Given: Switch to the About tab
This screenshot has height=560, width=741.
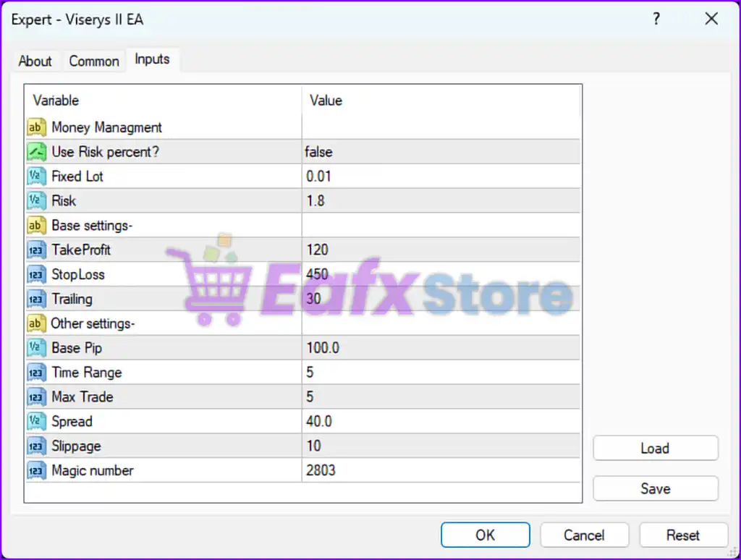Looking at the screenshot, I should [x=35, y=61].
